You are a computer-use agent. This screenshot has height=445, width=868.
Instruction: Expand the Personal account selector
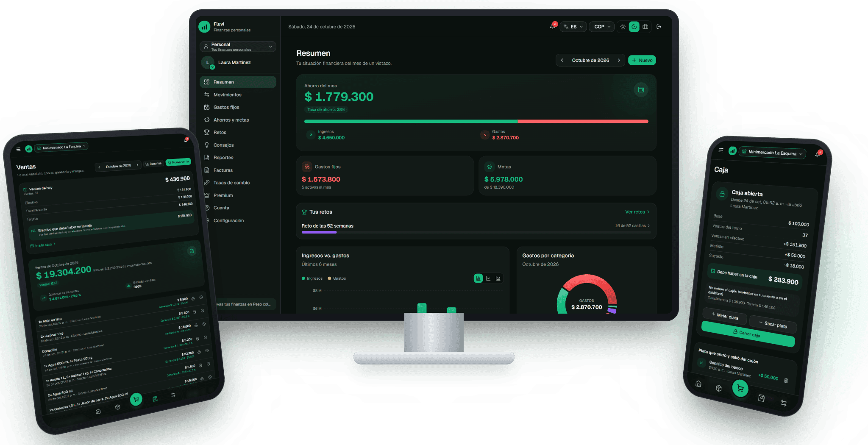(238, 47)
